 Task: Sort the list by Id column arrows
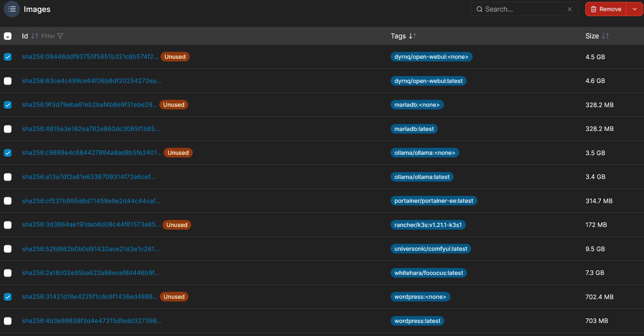pyautogui.click(x=35, y=36)
